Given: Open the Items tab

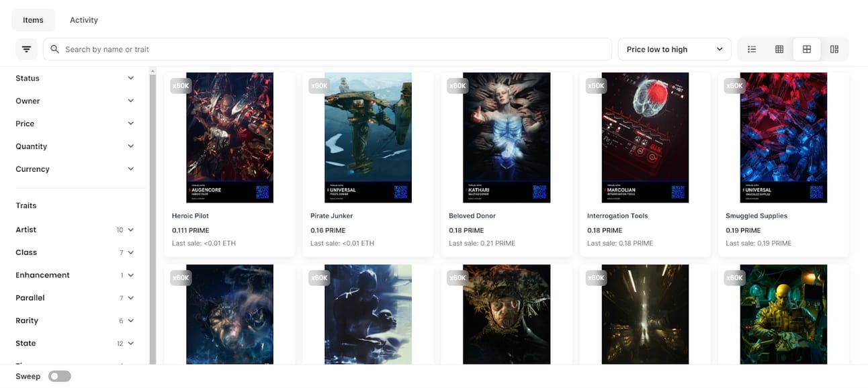Looking at the screenshot, I should click(x=33, y=20).
